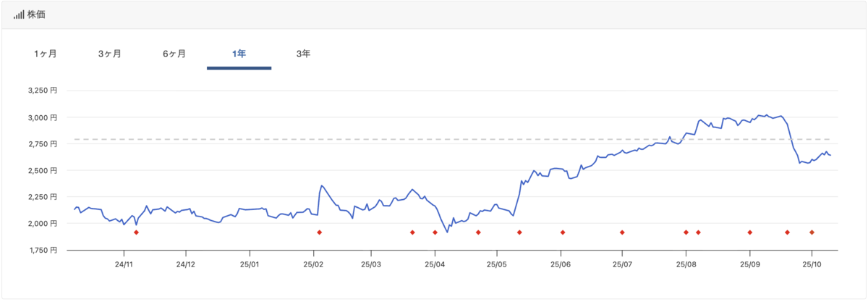Click the red diamond marker above 25/09 label
The width and height of the screenshot is (868, 302).
pyautogui.click(x=750, y=232)
